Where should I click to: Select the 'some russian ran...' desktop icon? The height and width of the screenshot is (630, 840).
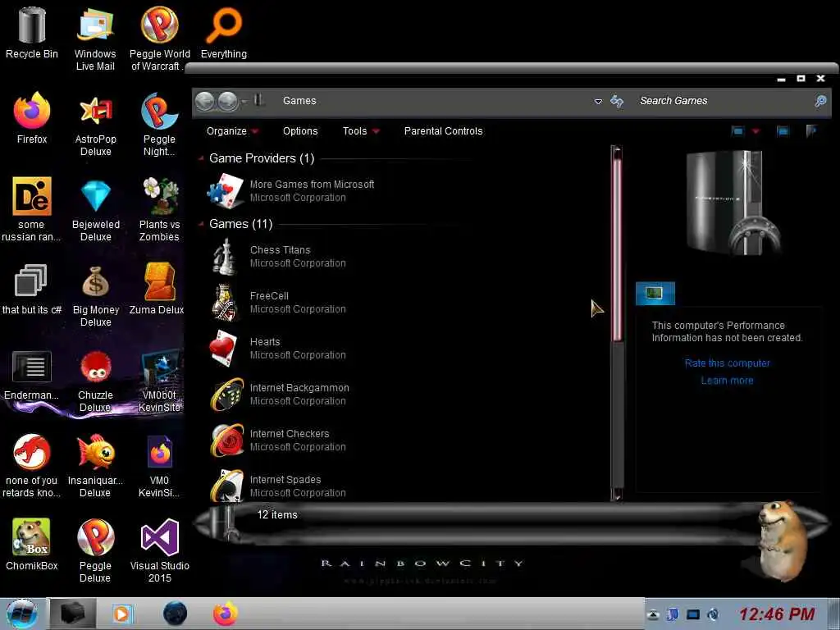[32, 196]
